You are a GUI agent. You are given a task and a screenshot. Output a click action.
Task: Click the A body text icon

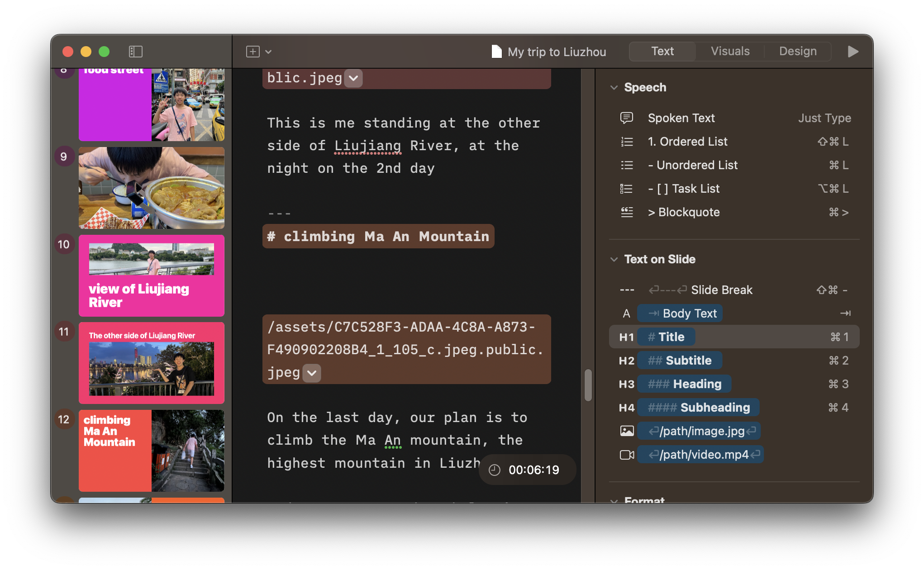tap(626, 313)
